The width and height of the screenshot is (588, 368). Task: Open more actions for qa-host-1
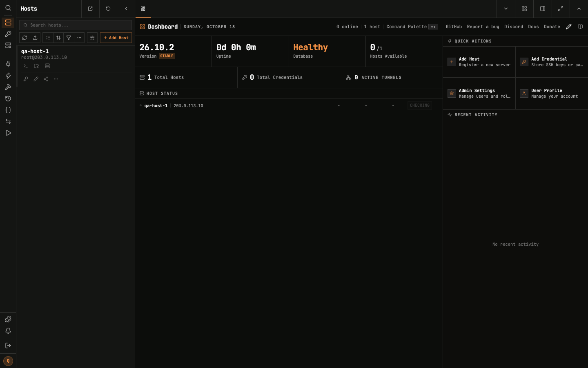[56, 79]
